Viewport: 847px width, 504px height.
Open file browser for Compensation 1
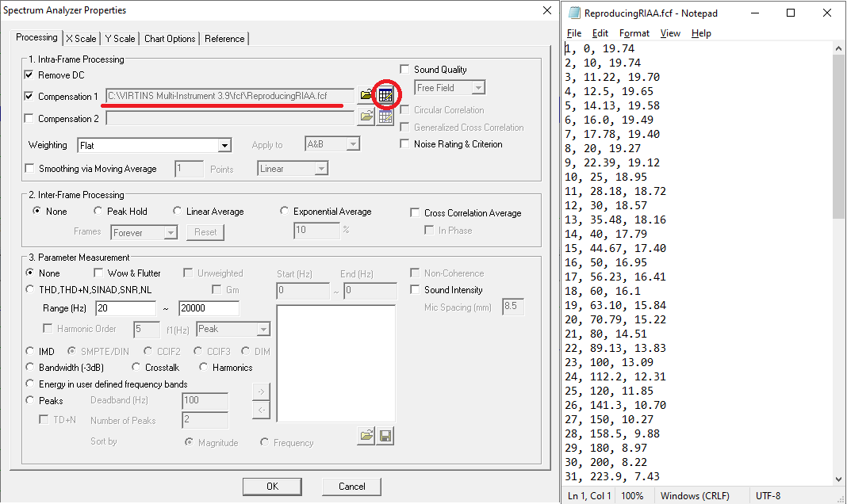click(x=366, y=95)
